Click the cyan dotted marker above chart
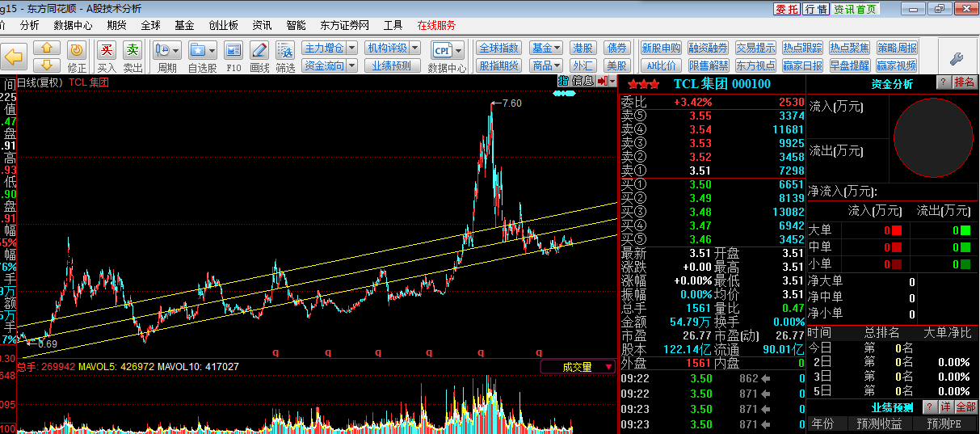The image size is (980, 434). coord(564,94)
